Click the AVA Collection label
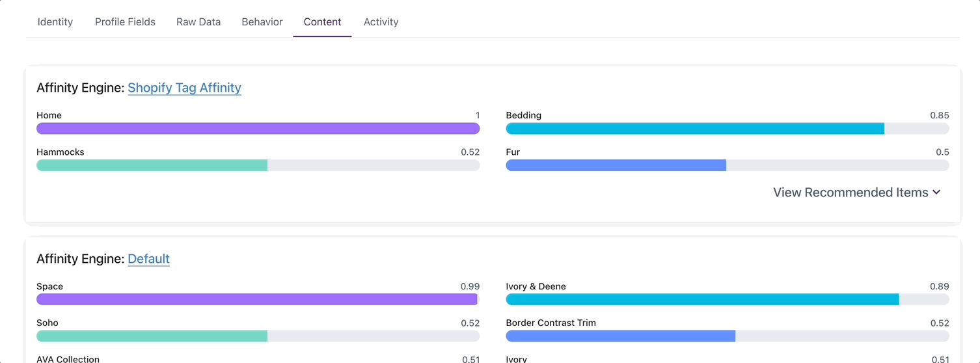 point(68,359)
